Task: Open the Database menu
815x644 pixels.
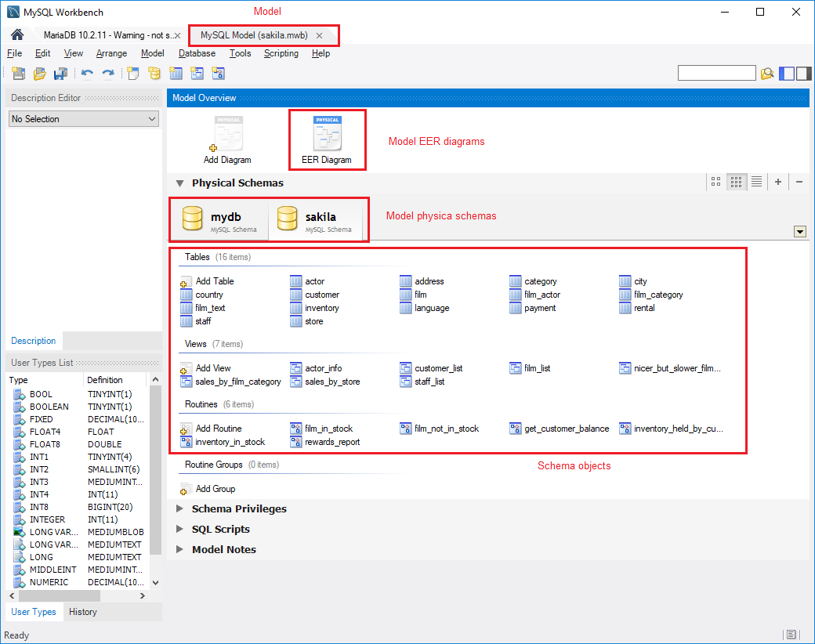Action: pyautogui.click(x=197, y=53)
